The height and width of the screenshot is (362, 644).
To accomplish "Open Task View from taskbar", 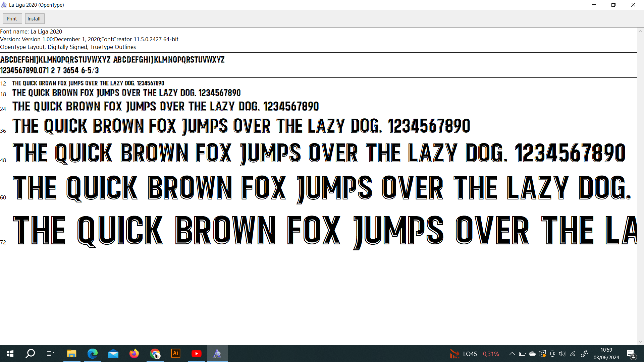I will coord(50,354).
